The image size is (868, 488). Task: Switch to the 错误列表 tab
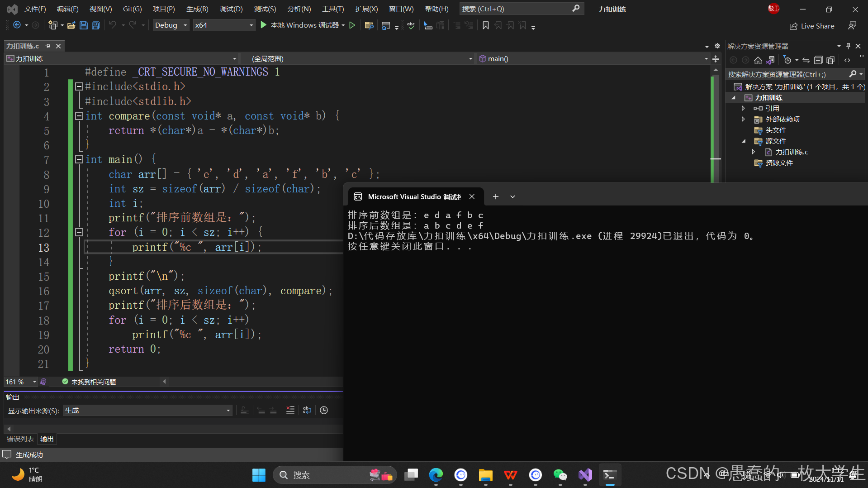pos(20,439)
